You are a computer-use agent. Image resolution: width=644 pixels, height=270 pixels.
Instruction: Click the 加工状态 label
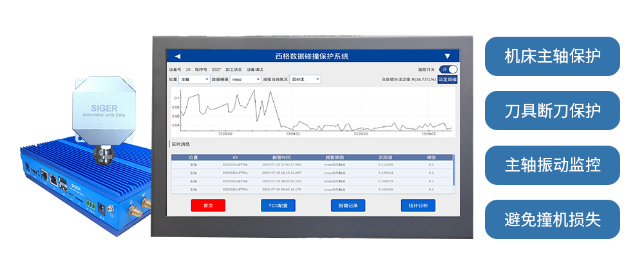[x=233, y=70]
